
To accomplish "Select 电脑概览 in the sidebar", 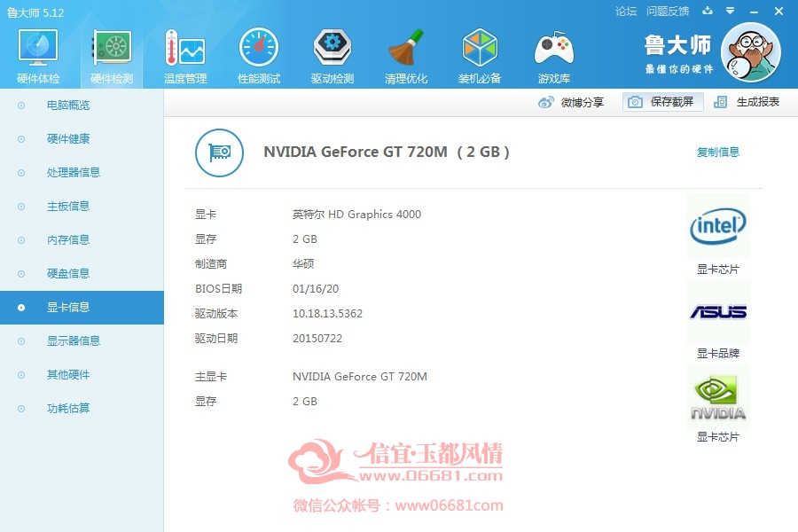I will tap(68, 106).
